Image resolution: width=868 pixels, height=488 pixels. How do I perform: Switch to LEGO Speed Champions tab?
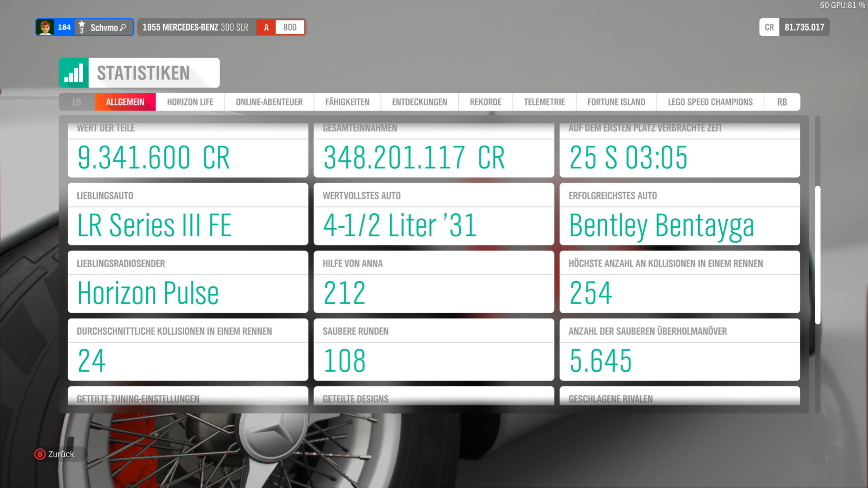click(710, 102)
